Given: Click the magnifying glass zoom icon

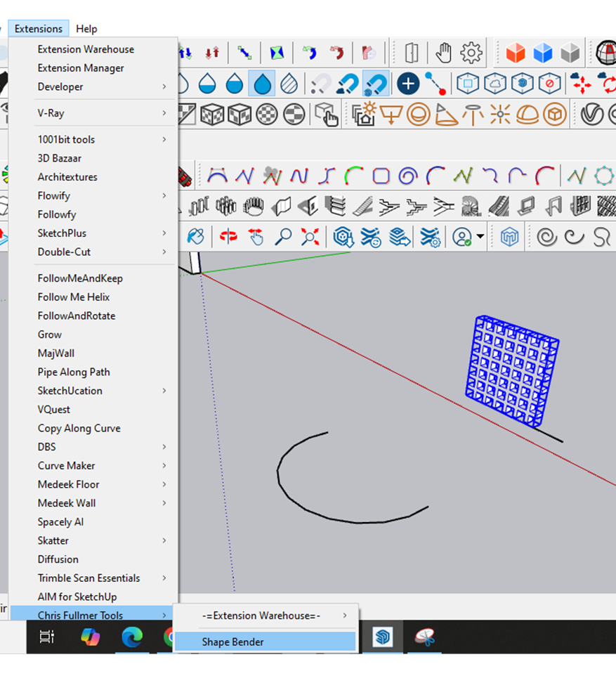Looking at the screenshot, I should pyautogui.click(x=283, y=237).
